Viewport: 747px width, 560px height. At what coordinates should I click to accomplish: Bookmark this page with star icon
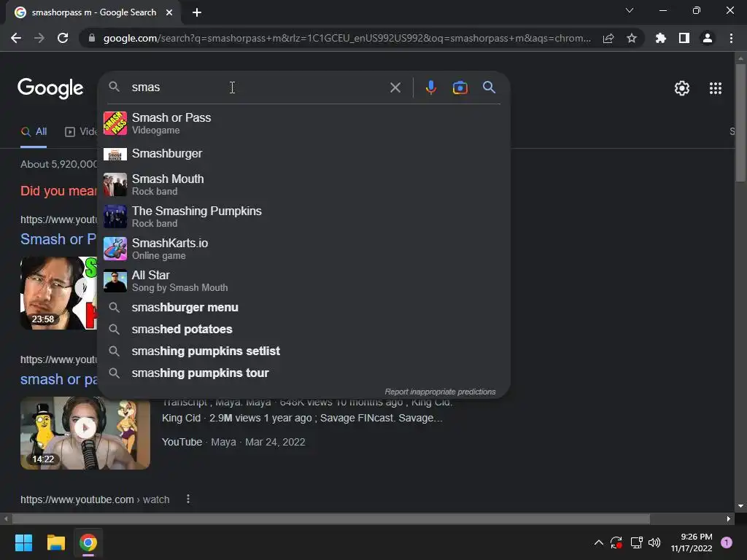click(x=632, y=38)
